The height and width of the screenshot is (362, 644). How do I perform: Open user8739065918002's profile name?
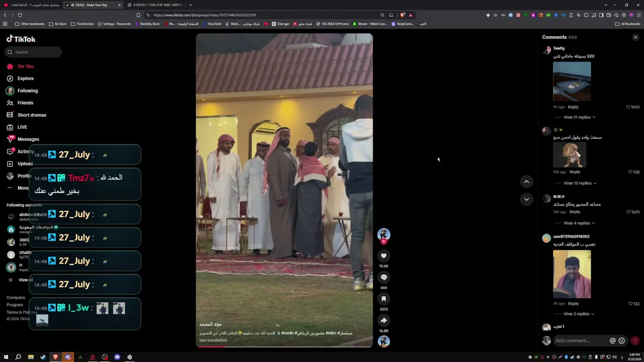(x=571, y=237)
